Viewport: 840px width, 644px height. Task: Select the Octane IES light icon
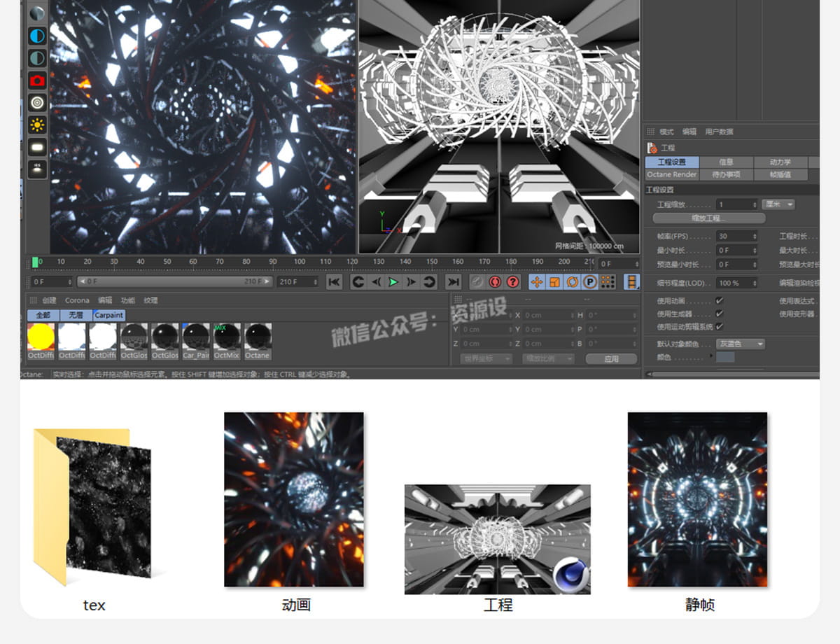[37, 168]
